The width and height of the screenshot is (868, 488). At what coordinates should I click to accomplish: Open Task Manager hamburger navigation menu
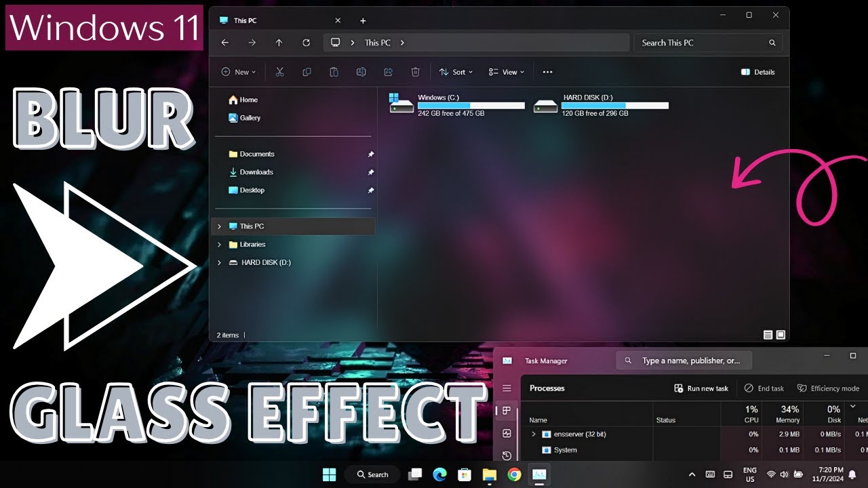(x=507, y=388)
